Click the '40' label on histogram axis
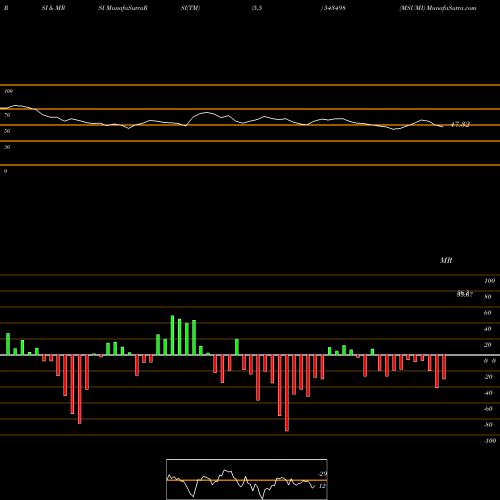This screenshot has width=500, height=500. (487, 329)
